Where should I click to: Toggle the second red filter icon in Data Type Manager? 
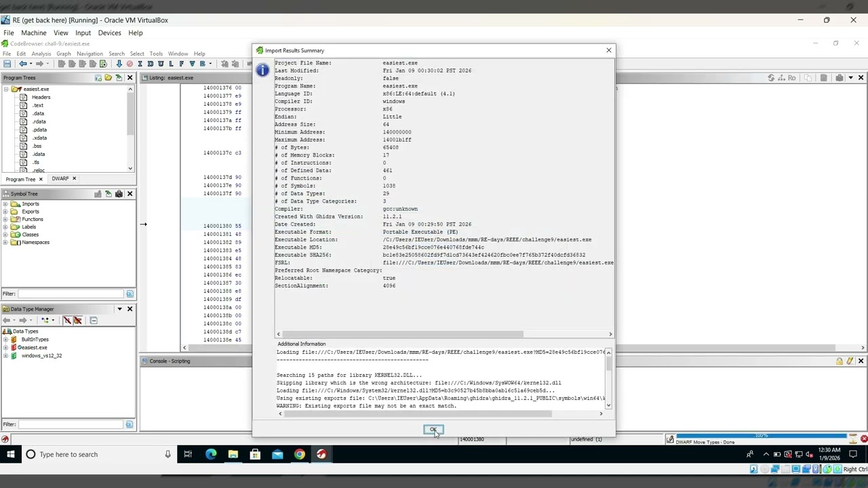77,321
